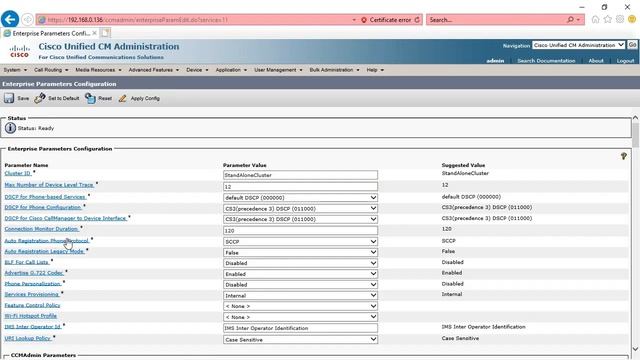Open BLF For Call Lists link
The height and width of the screenshot is (360, 640).
pyautogui.click(x=27, y=262)
